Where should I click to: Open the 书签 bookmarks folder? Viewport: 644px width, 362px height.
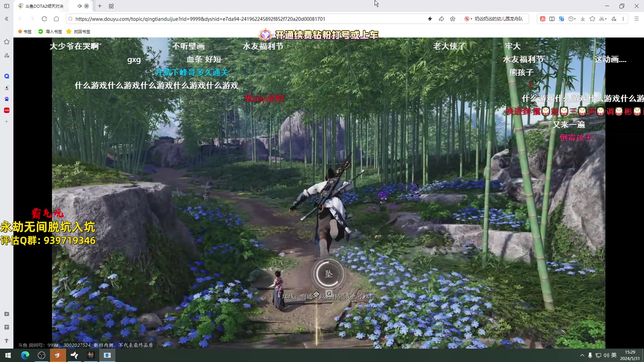click(x=25, y=32)
